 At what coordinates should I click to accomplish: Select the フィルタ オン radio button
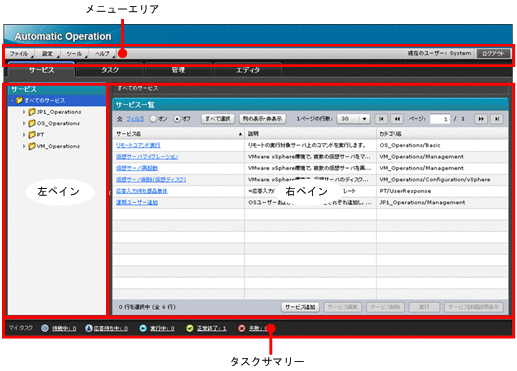(153, 119)
